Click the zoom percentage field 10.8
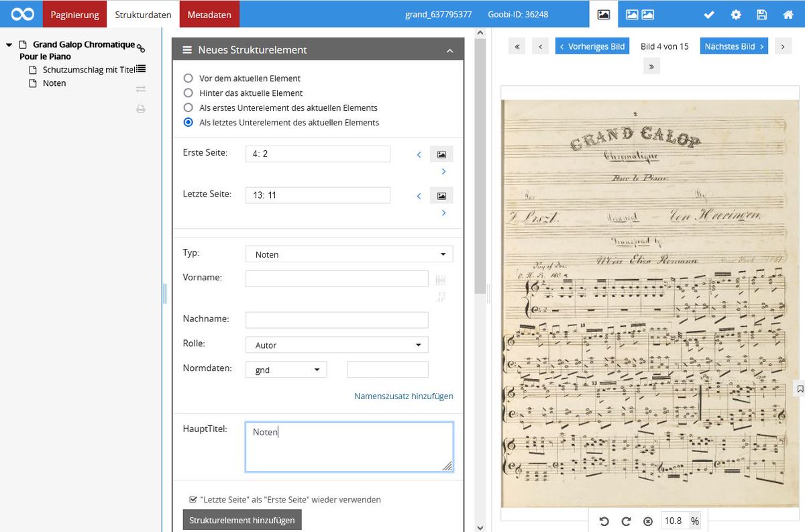The width and height of the screenshot is (805, 532). click(674, 521)
